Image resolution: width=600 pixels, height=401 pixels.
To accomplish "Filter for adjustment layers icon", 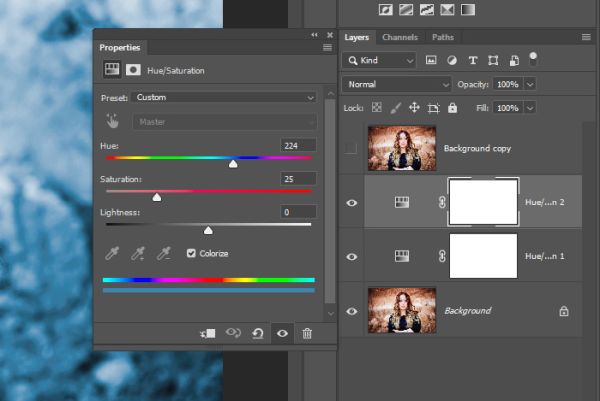I will tap(452, 60).
